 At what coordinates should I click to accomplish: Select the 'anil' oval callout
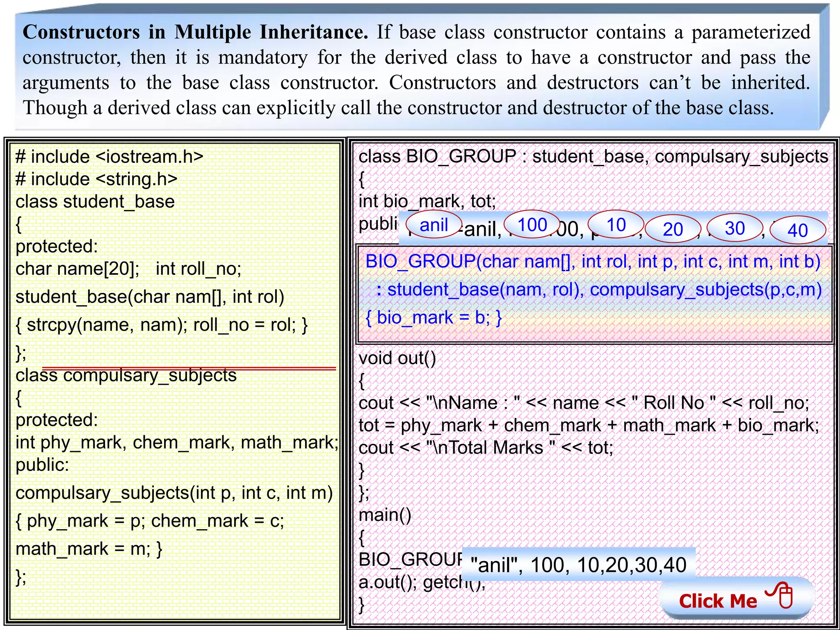(x=434, y=225)
